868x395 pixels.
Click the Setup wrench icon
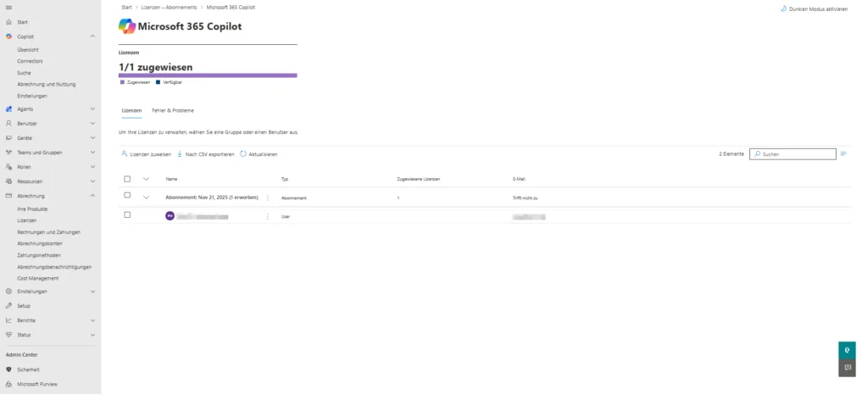pyautogui.click(x=8, y=306)
